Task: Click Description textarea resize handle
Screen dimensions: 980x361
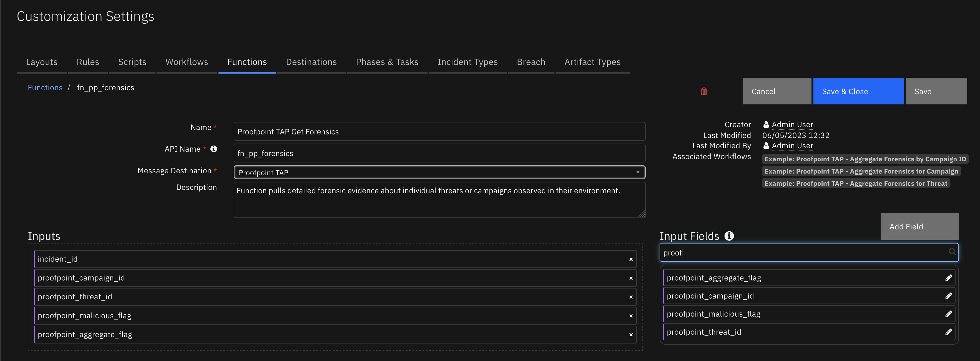Action: tap(642, 214)
